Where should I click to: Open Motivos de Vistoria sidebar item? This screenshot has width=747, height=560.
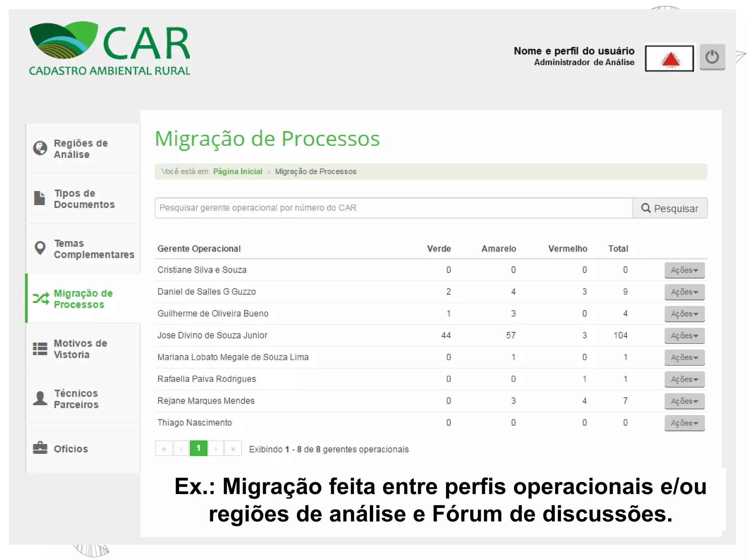(83, 349)
